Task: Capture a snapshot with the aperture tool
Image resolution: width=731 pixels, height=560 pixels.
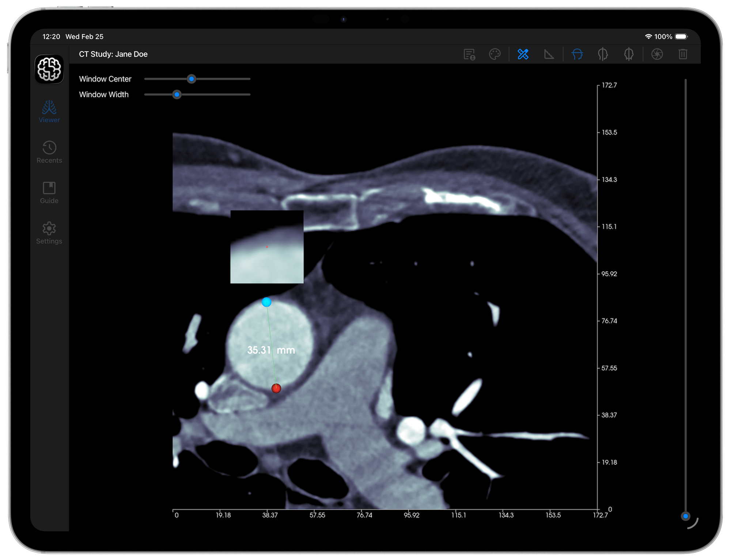Action: click(x=657, y=54)
